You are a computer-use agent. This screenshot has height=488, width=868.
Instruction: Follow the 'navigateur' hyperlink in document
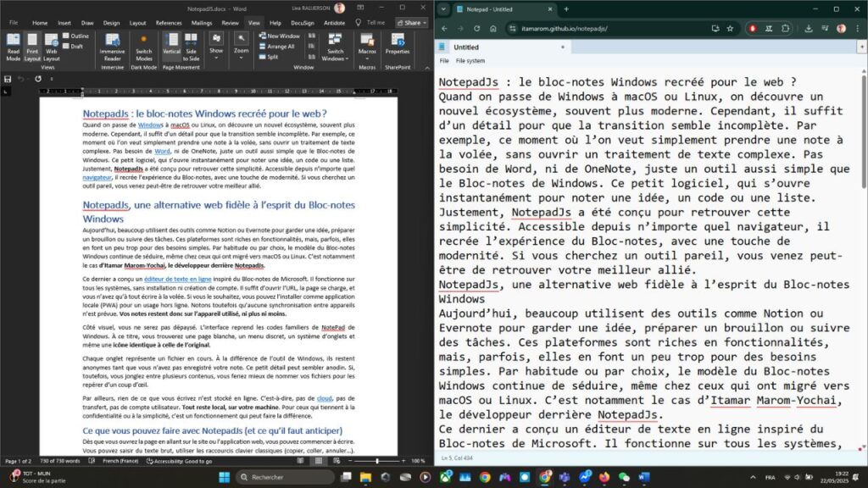pyautogui.click(x=97, y=178)
